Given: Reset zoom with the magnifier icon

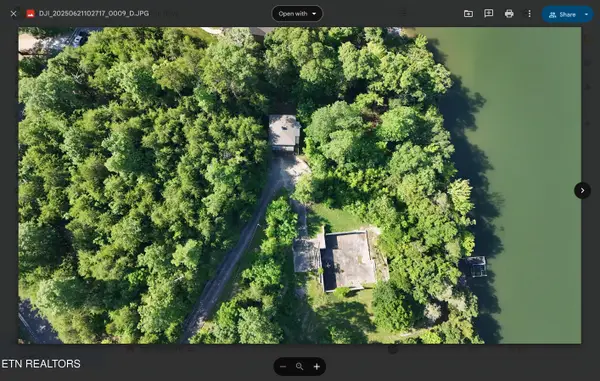Looking at the screenshot, I should tap(300, 366).
